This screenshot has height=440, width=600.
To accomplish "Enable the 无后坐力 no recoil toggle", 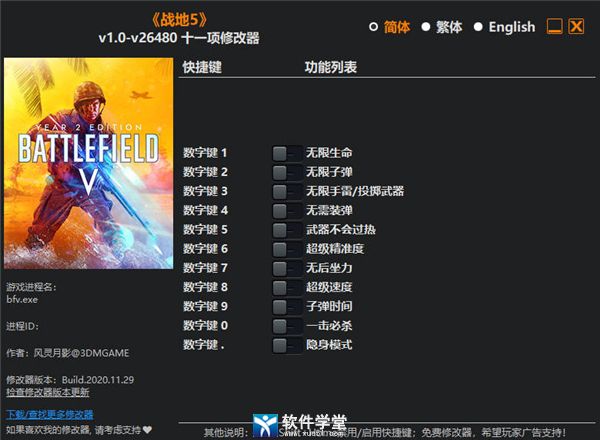I will [x=287, y=269].
